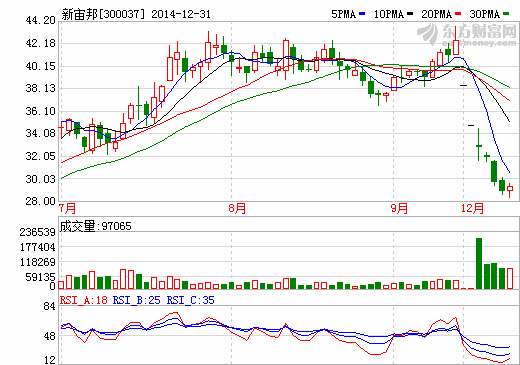Click the last red hollow volume bar
The height and width of the screenshot is (365, 520).
click(510, 278)
